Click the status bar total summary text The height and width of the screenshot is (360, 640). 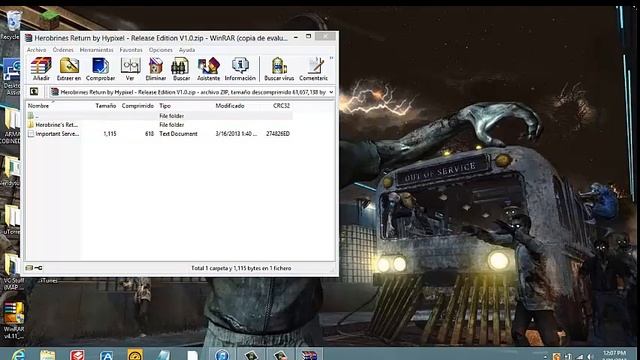[x=241, y=268]
